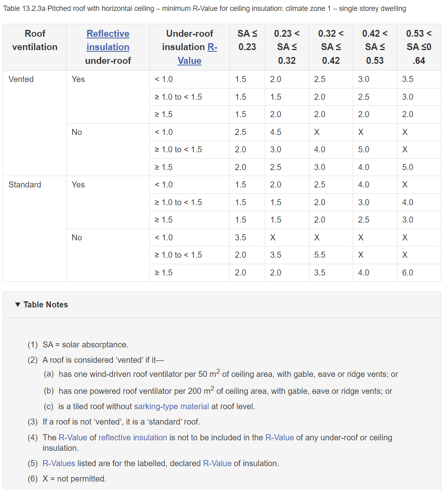
Task: Click the Table Notes heading text
Action: pos(46,305)
